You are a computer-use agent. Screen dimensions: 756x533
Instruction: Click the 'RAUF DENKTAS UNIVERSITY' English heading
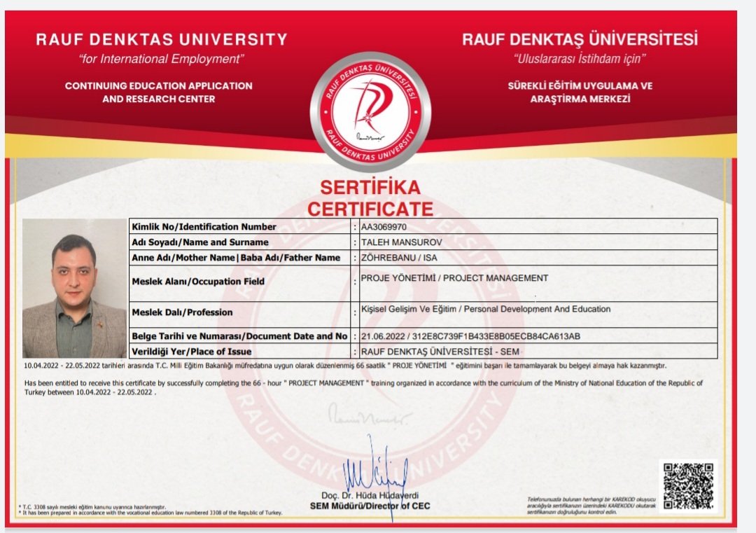[162, 39]
